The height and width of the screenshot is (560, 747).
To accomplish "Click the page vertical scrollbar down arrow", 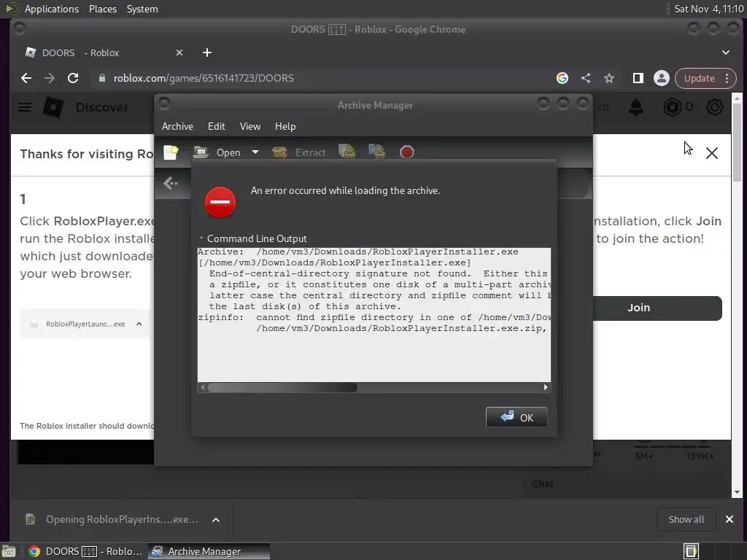I will click(737, 493).
